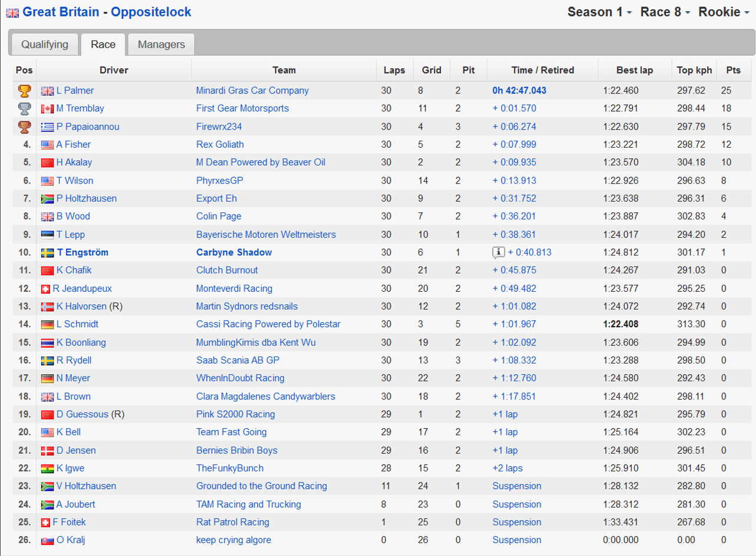The height and width of the screenshot is (556, 756).
Task: Click the Chinese flag next to H Akalay
Action: 47,163
